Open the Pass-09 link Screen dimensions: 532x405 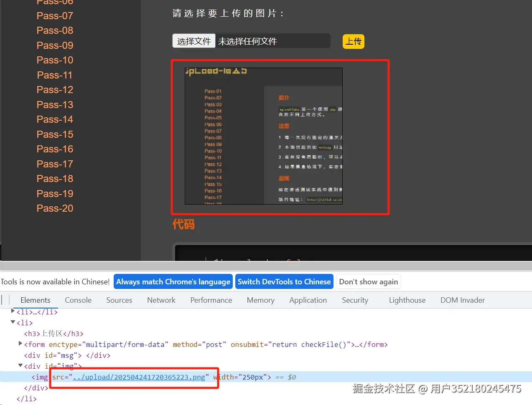click(55, 46)
